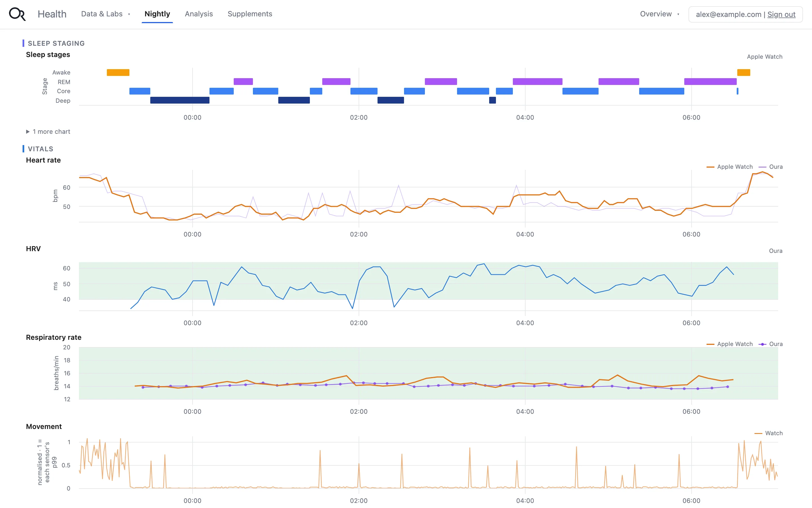Go to the Supplements tab
812x508 pixels.
[x=250, y=14]
